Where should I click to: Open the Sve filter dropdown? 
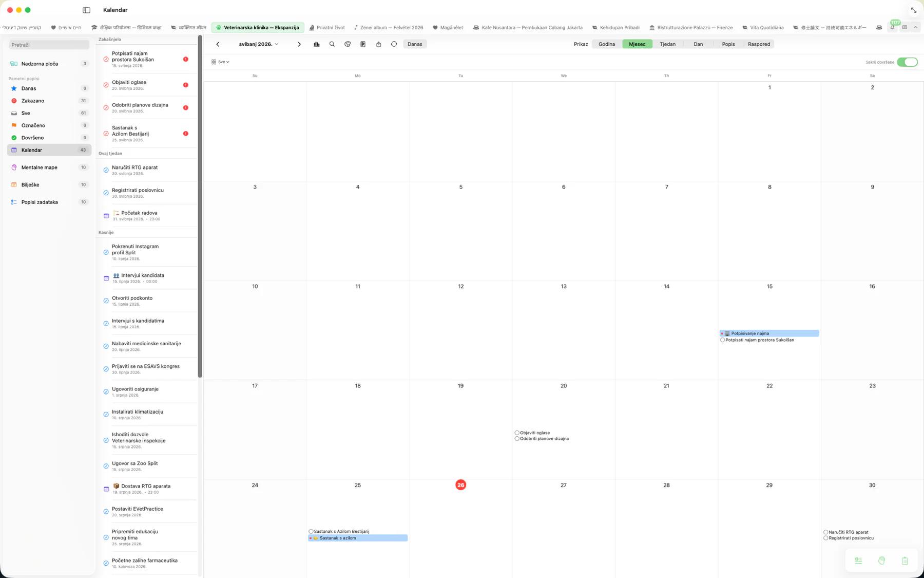click(220, 62)
